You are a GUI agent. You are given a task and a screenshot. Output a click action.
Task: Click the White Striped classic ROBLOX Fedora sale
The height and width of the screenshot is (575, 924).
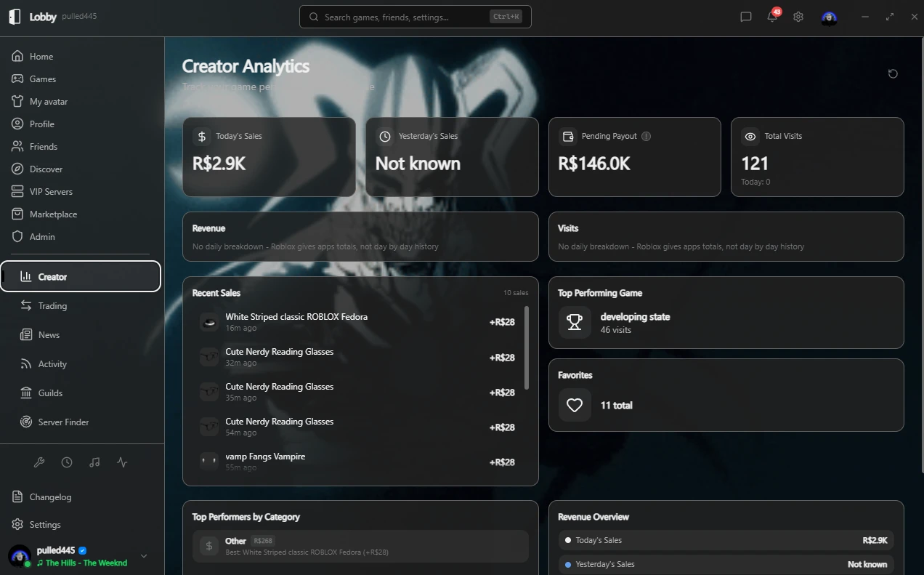pos(357,322)
